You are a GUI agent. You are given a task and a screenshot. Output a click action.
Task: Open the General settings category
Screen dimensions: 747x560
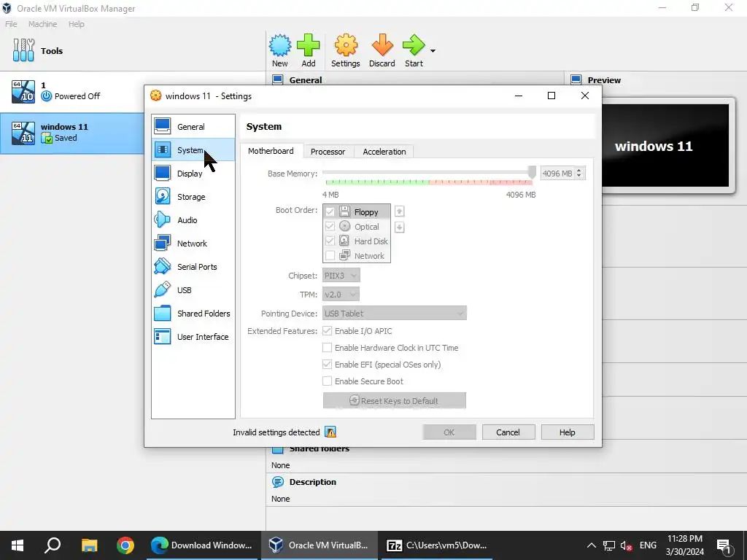click(193, 127)
